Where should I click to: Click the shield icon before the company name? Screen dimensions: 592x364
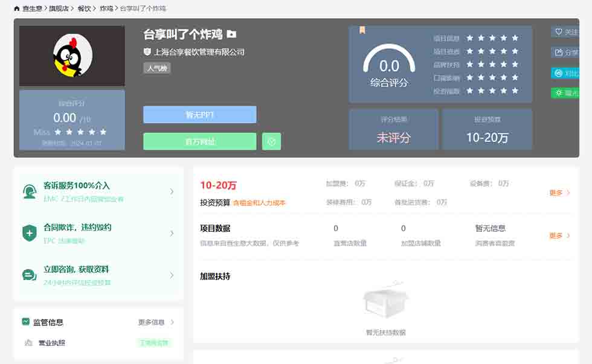(x=147, y=52)
